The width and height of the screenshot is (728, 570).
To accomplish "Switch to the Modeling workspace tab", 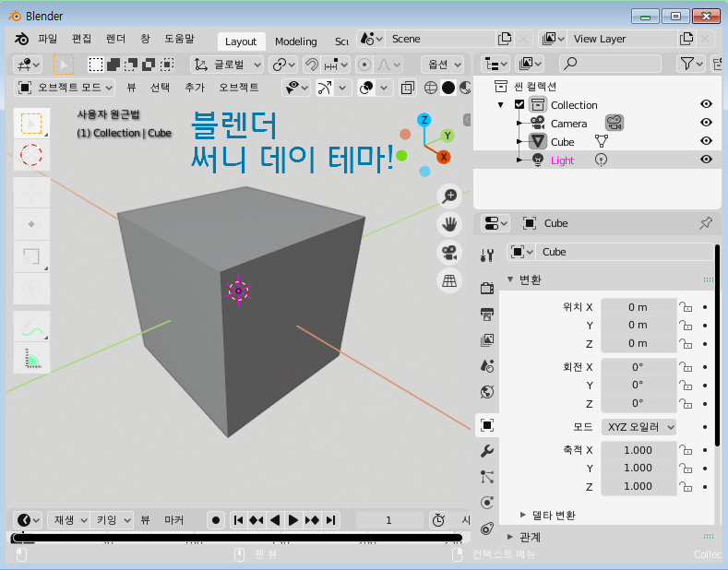I will click(296, 42).
